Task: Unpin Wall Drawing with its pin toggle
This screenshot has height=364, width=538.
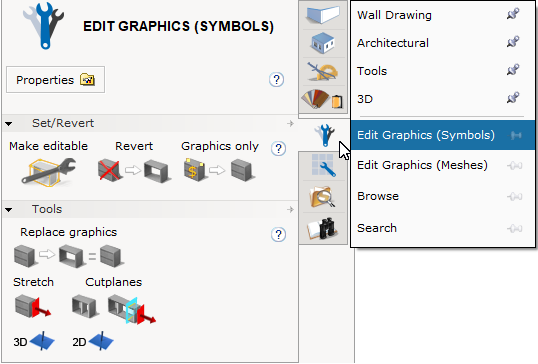Action: 513,14
